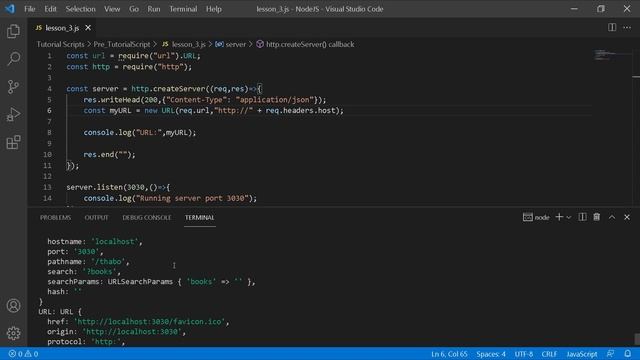This screenshot has width=640, height=360.
Task: Open errors and warnings status indicator
Action: (23, 354)
